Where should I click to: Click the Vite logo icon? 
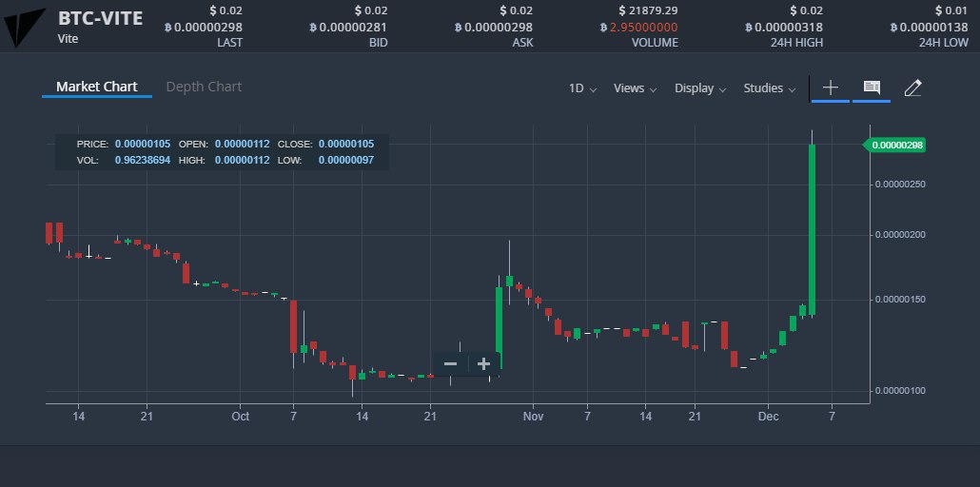point(24,27)
